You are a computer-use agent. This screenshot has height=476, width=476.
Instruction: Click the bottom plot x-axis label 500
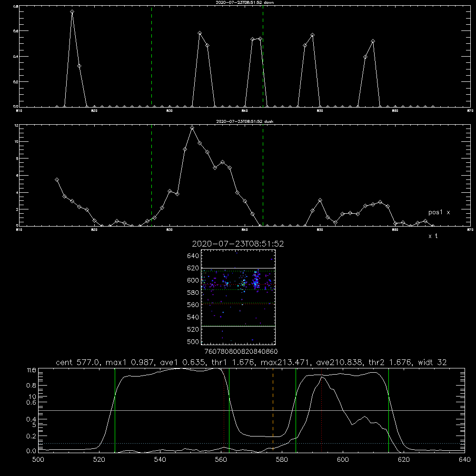(x=38, y=460)
